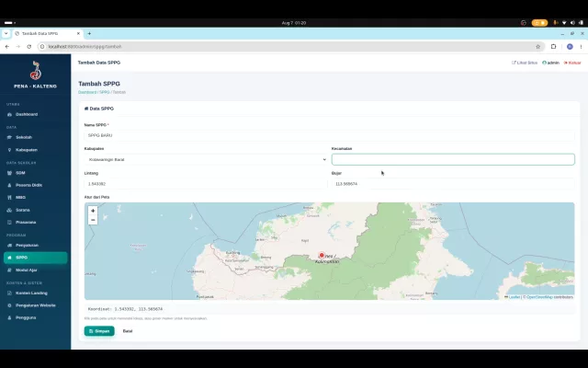Viewport: 588px width, 368px height.
Task: Open MBG in the sidebar
Action: pos(20,197)
